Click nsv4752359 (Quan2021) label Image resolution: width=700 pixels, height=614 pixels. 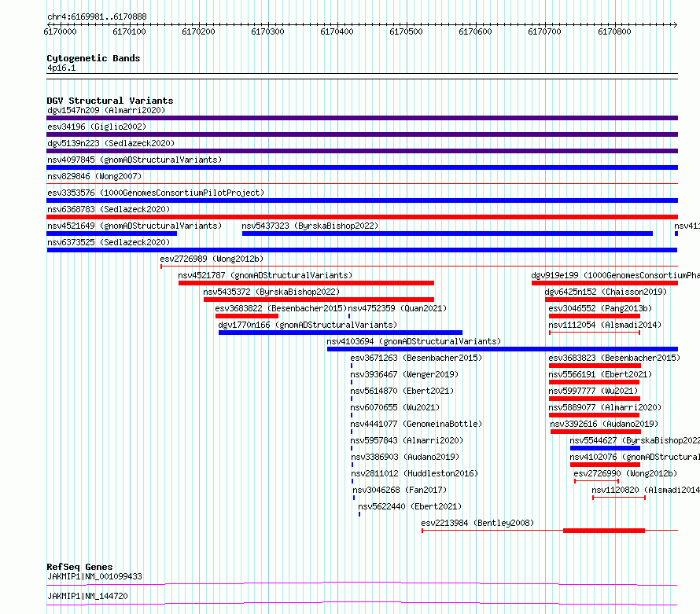pyautogui.click(x=397, y=308)
